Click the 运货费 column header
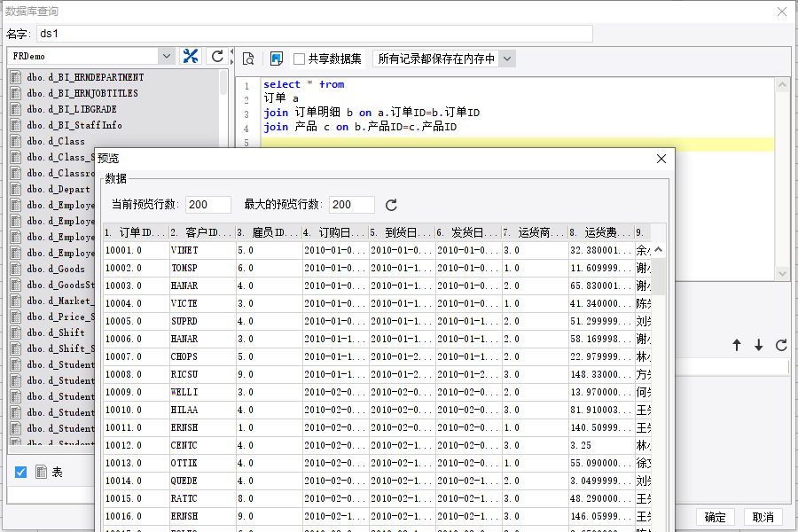798x532 pixels. (x=601, y=232)
